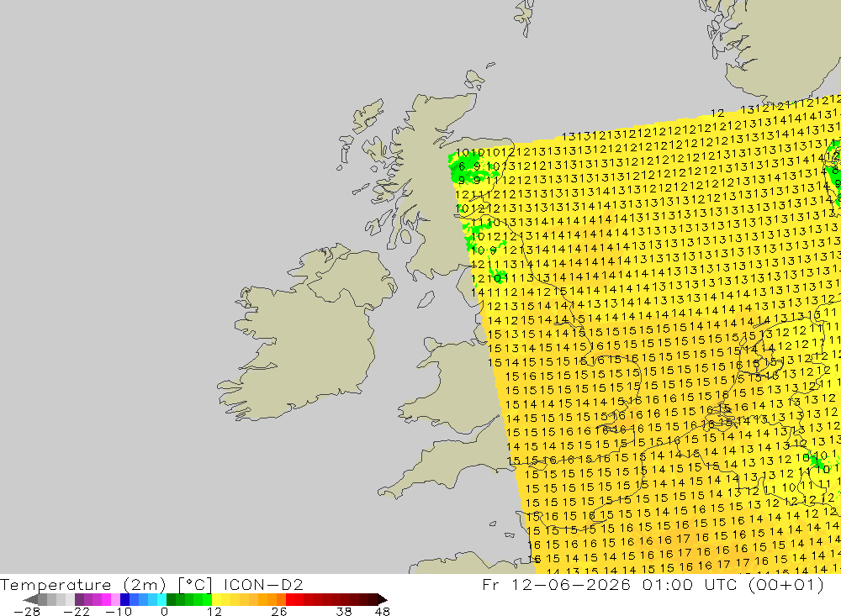Click the 'Fr 12-06-2026 01:00 UTC (00+01)' timestamp
The width and height of the screenshot is (841, 616).
(x=653, y=584)
